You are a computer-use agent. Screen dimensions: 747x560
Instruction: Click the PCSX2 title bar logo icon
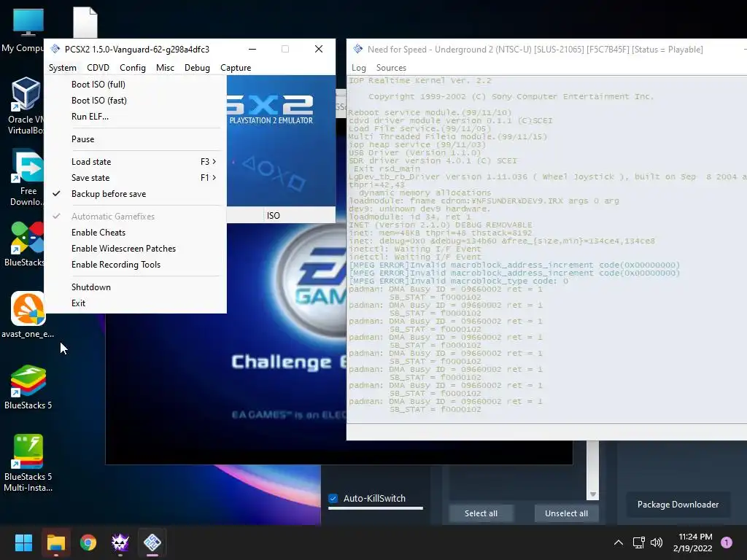[x=55, y=49]
